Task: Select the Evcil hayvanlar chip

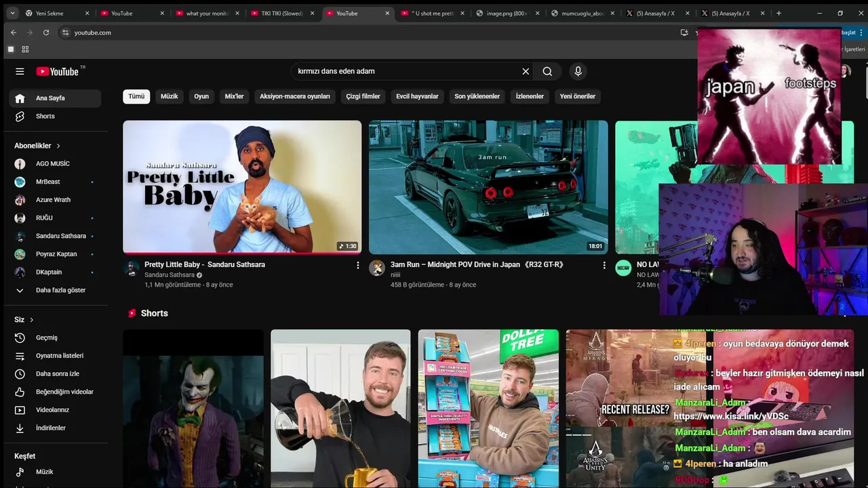Action: (x=417, y=96)
